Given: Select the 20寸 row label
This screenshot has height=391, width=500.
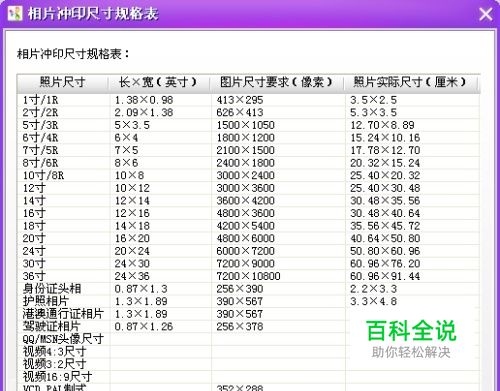Looking at the screenshot, I should coord(34,238).
